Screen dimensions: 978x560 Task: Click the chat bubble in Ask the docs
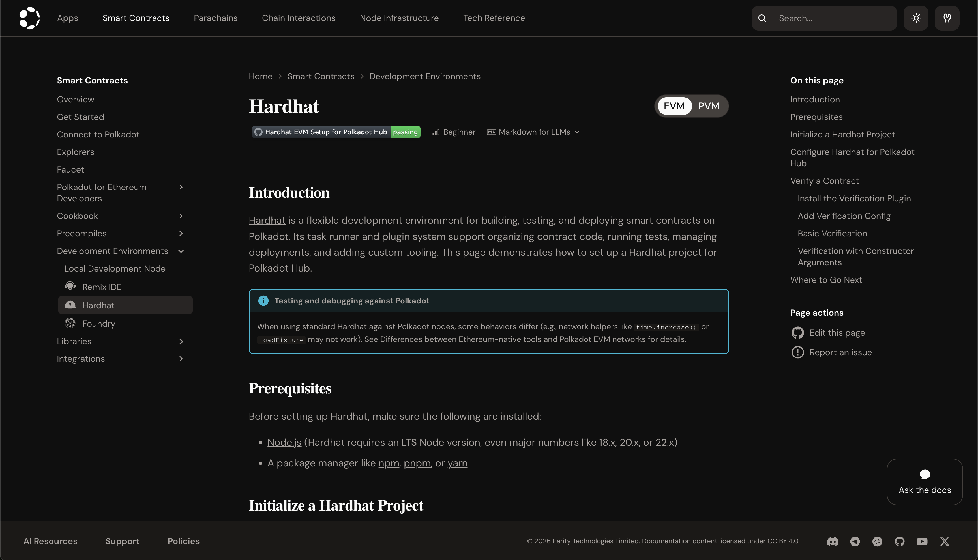click(925, 475)
